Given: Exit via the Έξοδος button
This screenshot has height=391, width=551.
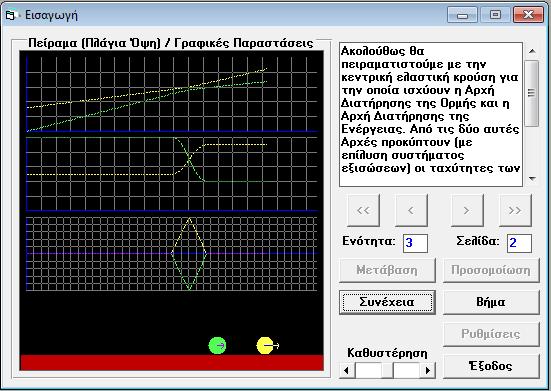Looking at the screenshot, I should click(x=491, y=366).
